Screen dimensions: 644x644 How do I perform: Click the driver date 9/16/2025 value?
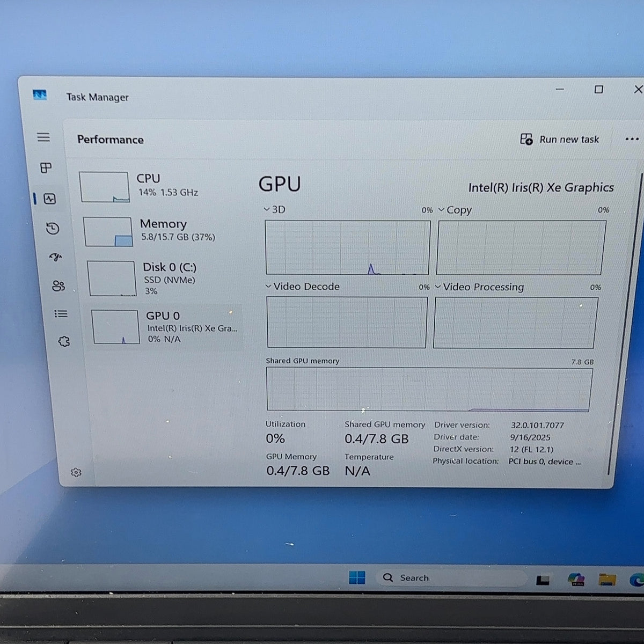[x=530, y=437]
